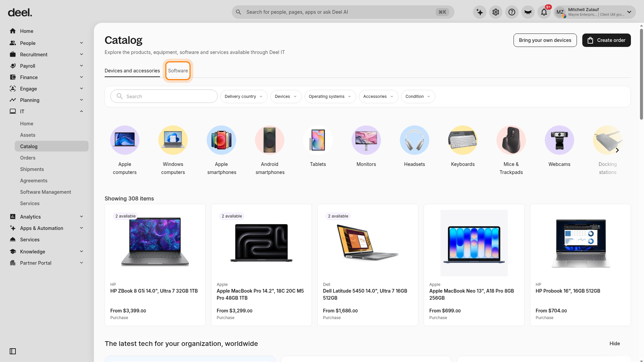
Task: Open Catalog in the IT submenu
Action: (52, 146)
